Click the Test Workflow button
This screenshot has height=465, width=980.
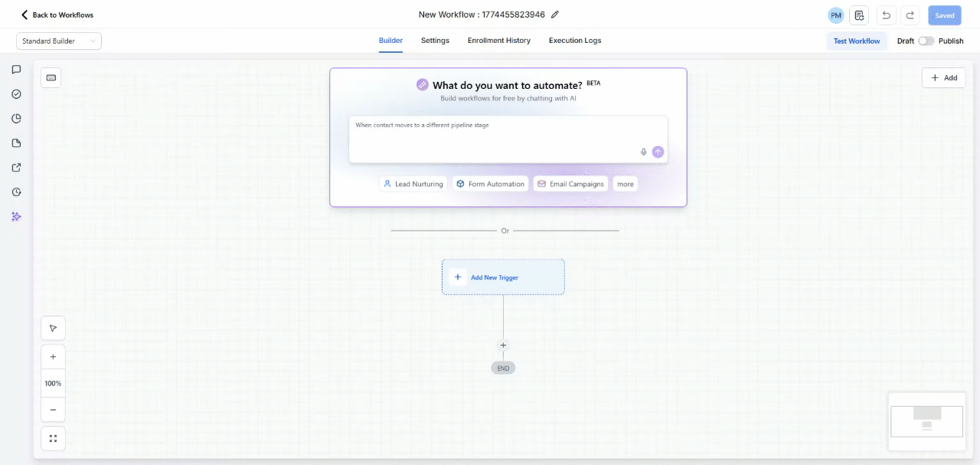tap(857, 41)
